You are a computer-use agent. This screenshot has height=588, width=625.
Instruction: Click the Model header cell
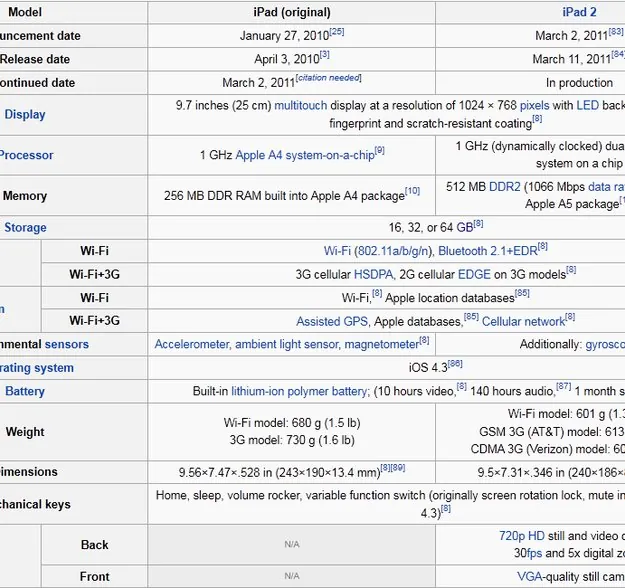[25, 12]
